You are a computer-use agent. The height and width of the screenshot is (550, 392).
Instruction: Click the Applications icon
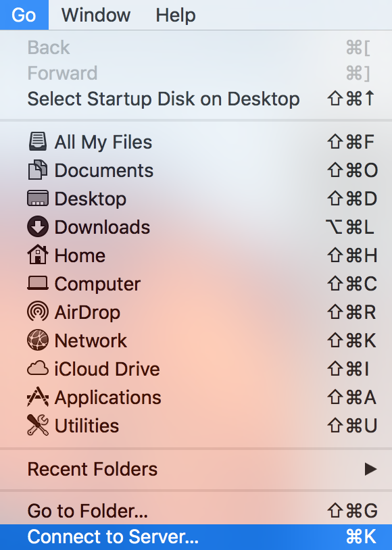[37, 397]
